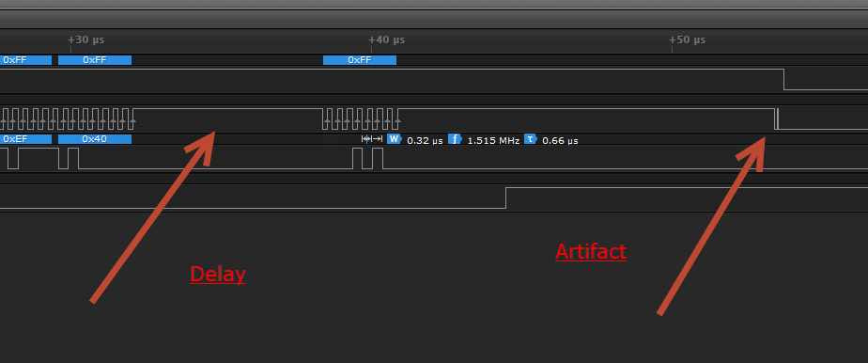Select the 0.66 µs period value
The width and height of the screenshot is (868, 363).
tap(560, 141)
